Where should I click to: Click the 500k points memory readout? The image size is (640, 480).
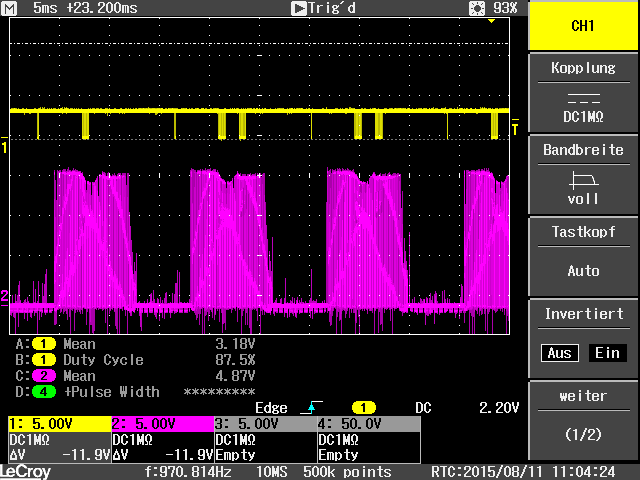click(x=347, y=472)
